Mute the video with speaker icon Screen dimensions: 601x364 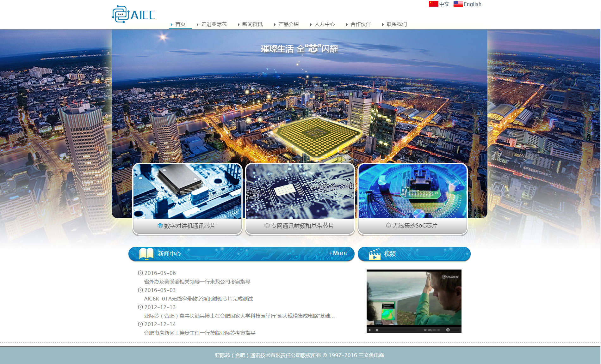(448, 330)
